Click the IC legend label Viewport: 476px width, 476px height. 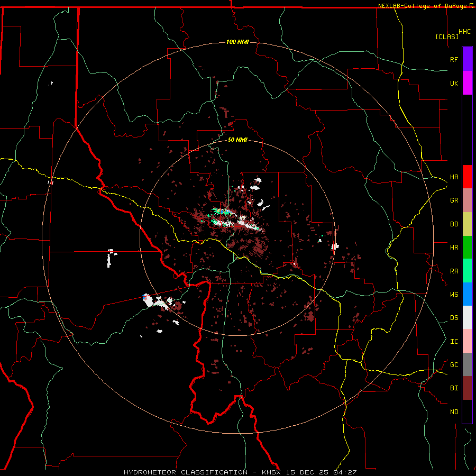point(454,341)
